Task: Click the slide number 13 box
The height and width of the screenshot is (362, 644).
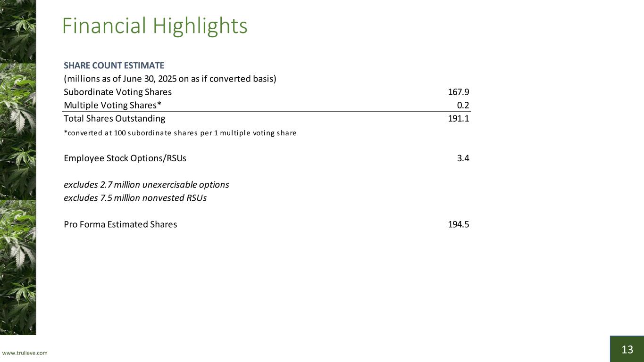Action: point(627,349)
